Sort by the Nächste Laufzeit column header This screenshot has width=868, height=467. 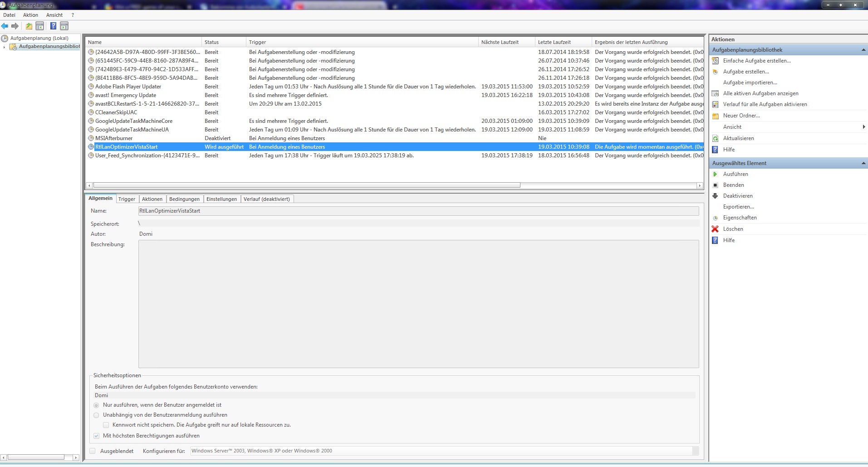tap(507, 42)
